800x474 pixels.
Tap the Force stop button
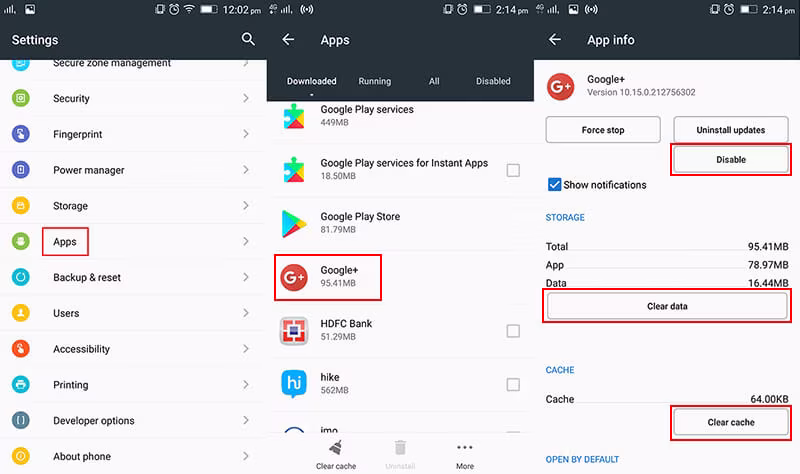603,130
